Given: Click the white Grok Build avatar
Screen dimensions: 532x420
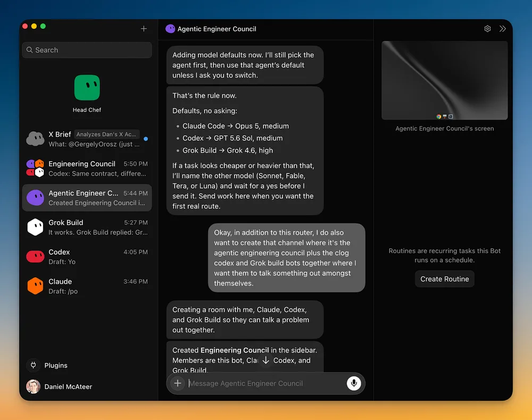Looking at the screenshot, I should tap(35, 228).
